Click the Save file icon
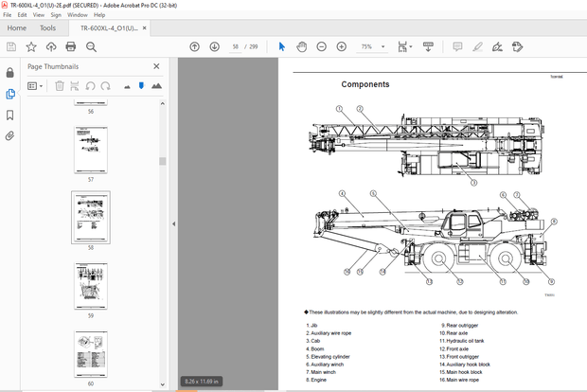 tap(11, 46)
